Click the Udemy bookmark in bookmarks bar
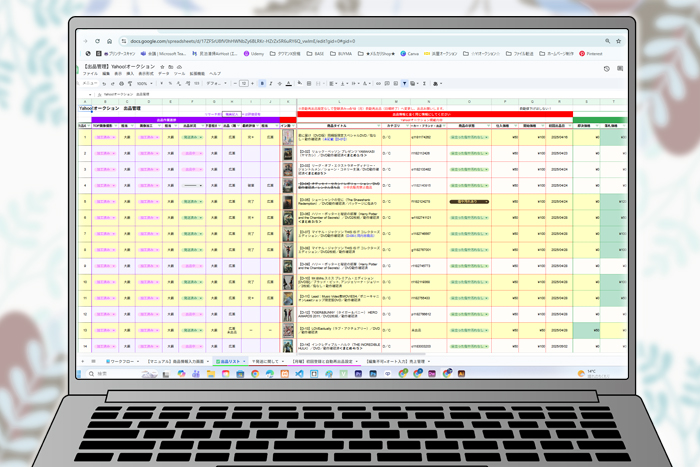The image size is (700, 467). click(254, 53)
